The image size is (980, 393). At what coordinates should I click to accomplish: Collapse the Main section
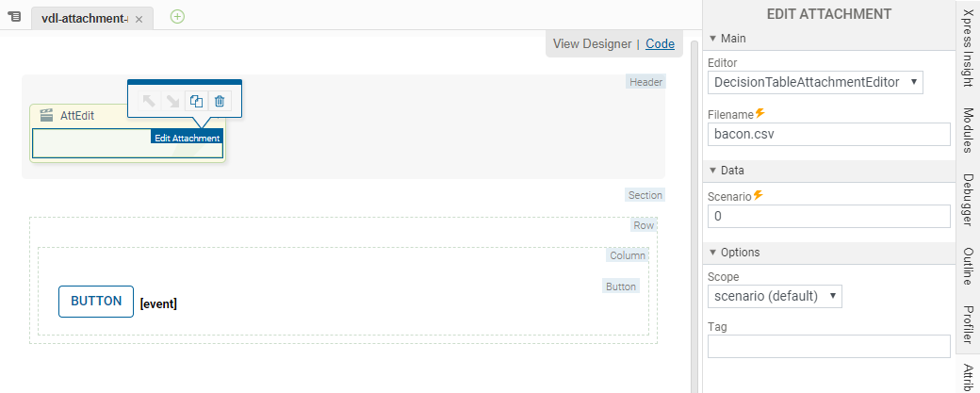click(x=713, y=39)
